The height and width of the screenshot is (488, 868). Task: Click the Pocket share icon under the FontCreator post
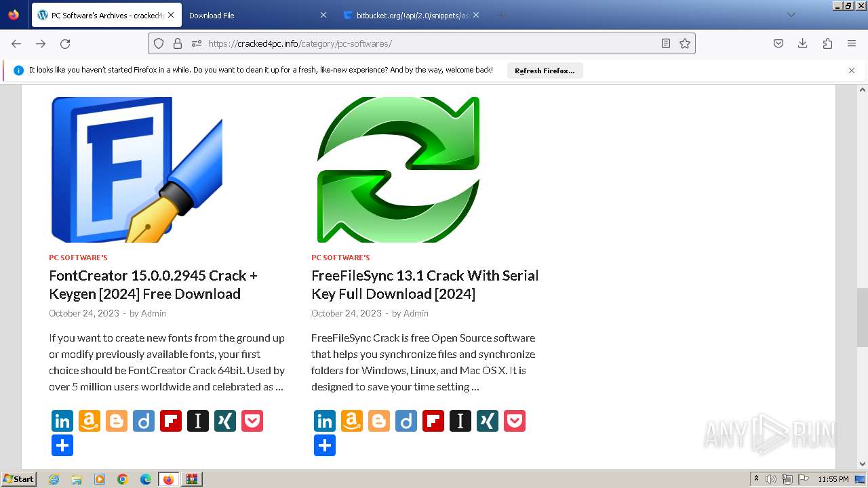[252, 421]
